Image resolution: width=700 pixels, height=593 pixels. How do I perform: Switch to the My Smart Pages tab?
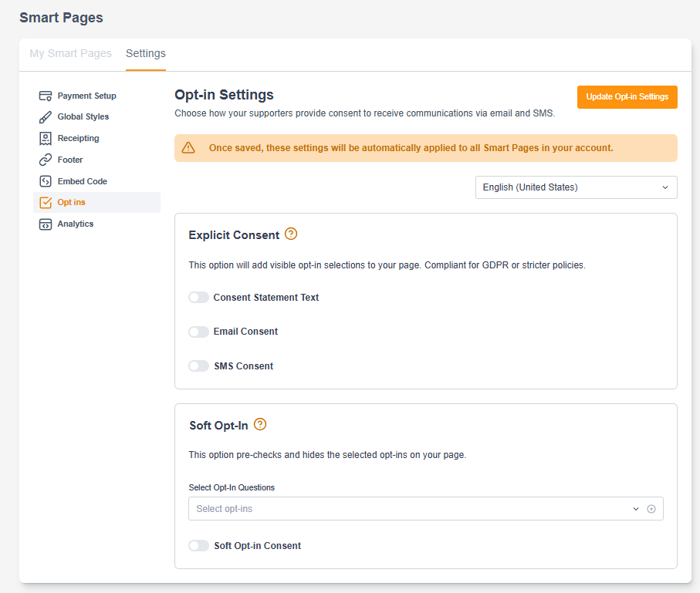pos(70,53)
